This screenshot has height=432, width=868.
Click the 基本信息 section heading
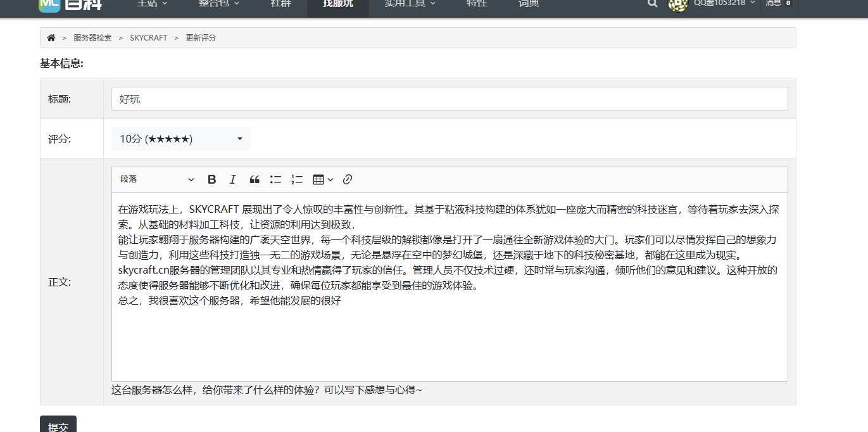click(62, 63)
